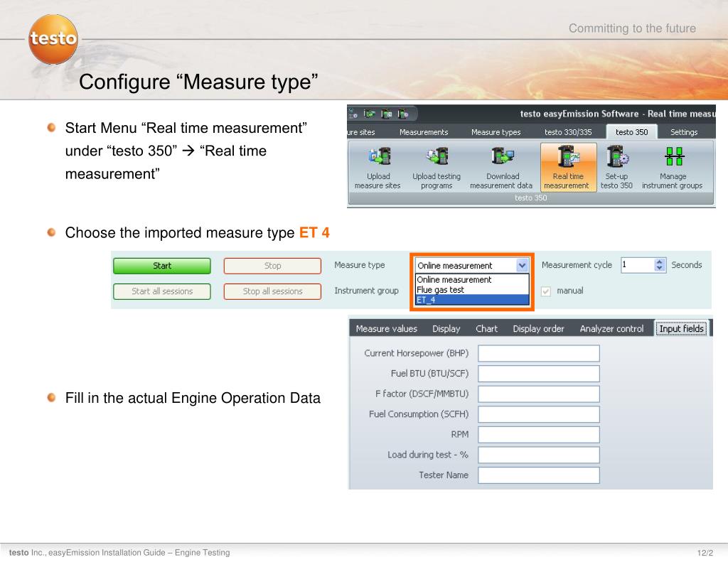Switch to Analyzer control tab

pos(611,328)
